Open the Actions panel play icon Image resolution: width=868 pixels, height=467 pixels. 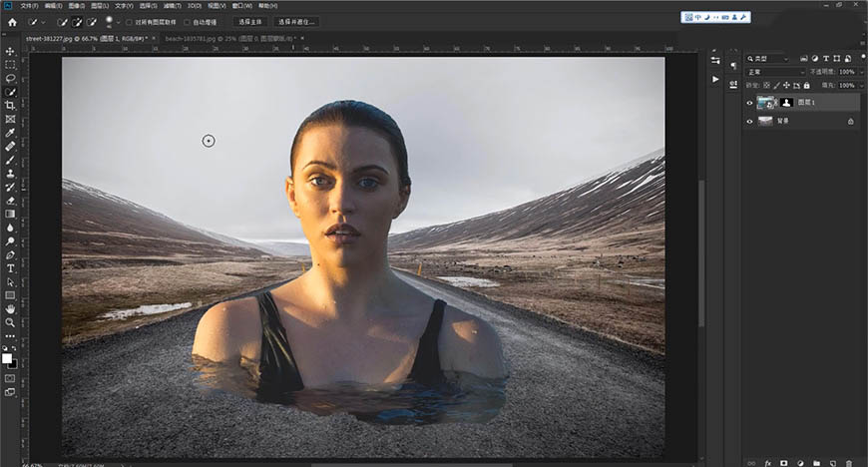tap(715, 79)
